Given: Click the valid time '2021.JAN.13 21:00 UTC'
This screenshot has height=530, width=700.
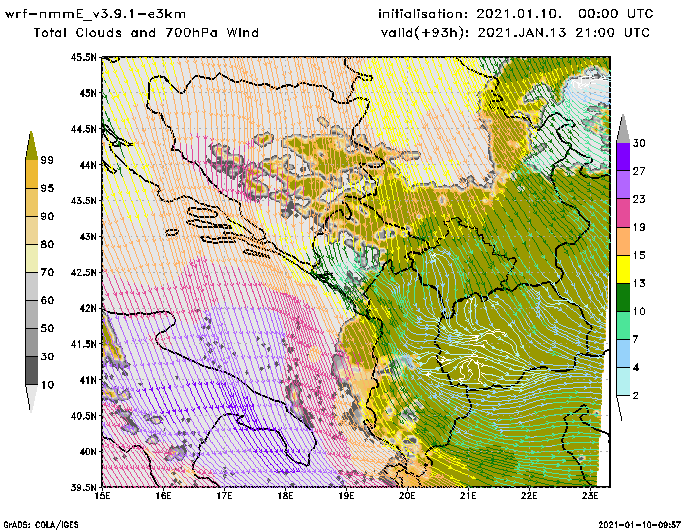Looking at the screenshot, I should point(564,33).
